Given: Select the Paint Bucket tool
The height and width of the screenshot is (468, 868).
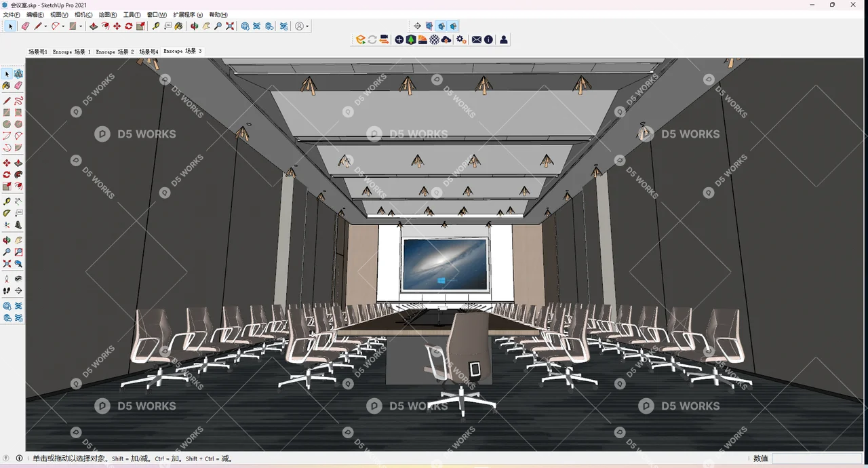Looking at the screenshot, I should (178, 26).
